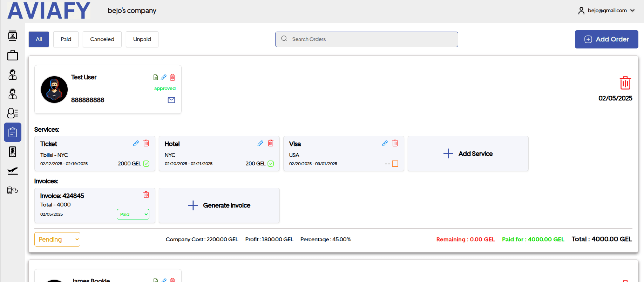Click the invoice receipt sidebar icon
644x282 pixels.
point(13,152)
